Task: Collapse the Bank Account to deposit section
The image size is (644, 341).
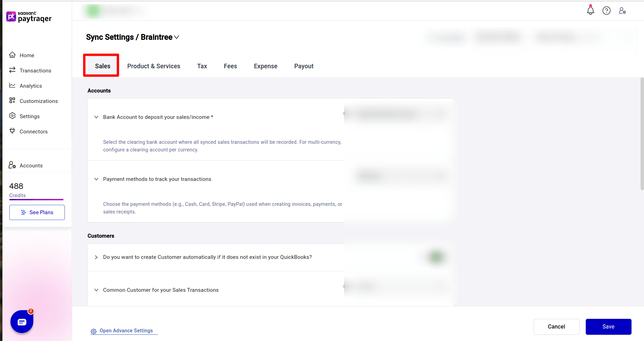Action: point(96,117)
